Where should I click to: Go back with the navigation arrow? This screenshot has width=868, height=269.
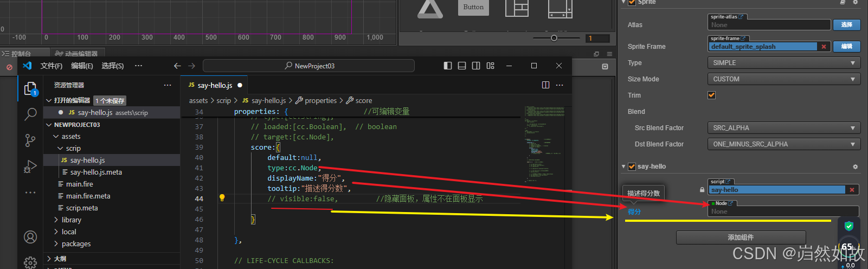[177, 66]
